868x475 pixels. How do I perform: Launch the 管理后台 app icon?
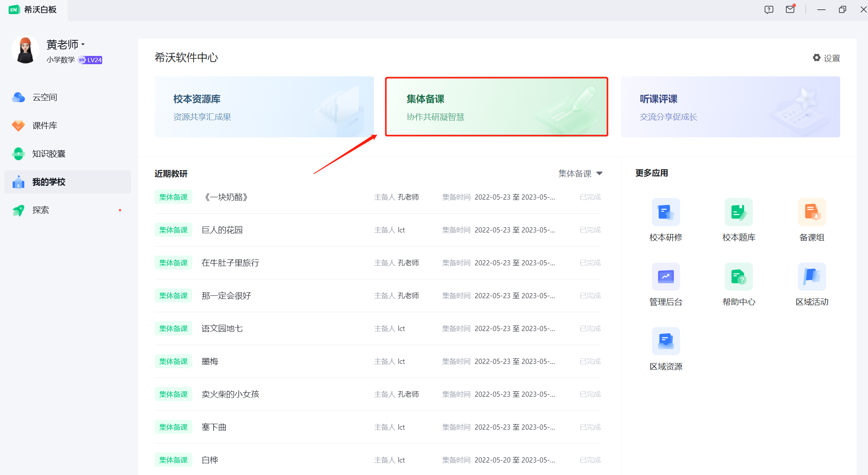pyautogui.click(x=666, y=277)
